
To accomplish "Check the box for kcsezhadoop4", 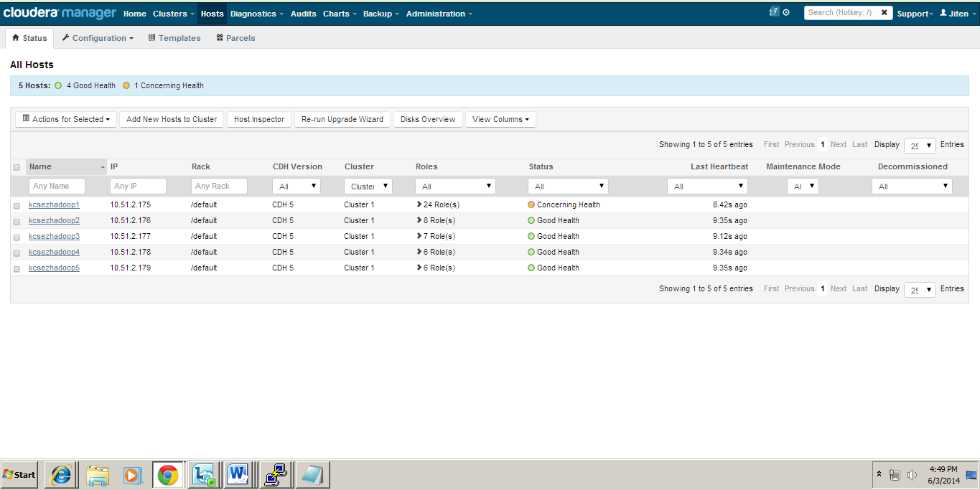I will tap(17, 253).
